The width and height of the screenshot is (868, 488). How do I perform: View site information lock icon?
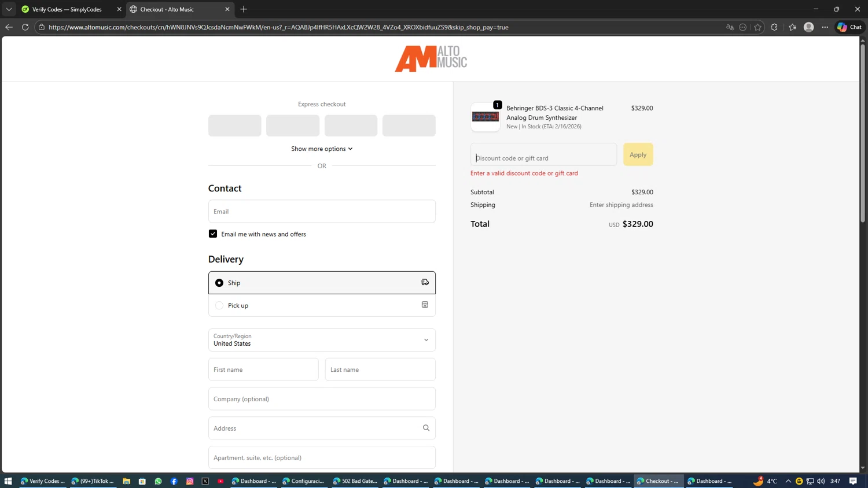click(42, 27)
